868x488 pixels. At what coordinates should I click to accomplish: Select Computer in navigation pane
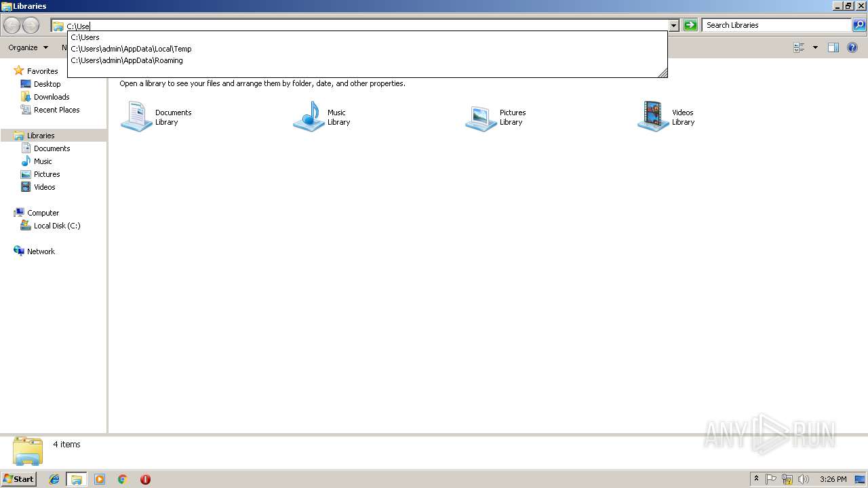coord(43,213)
